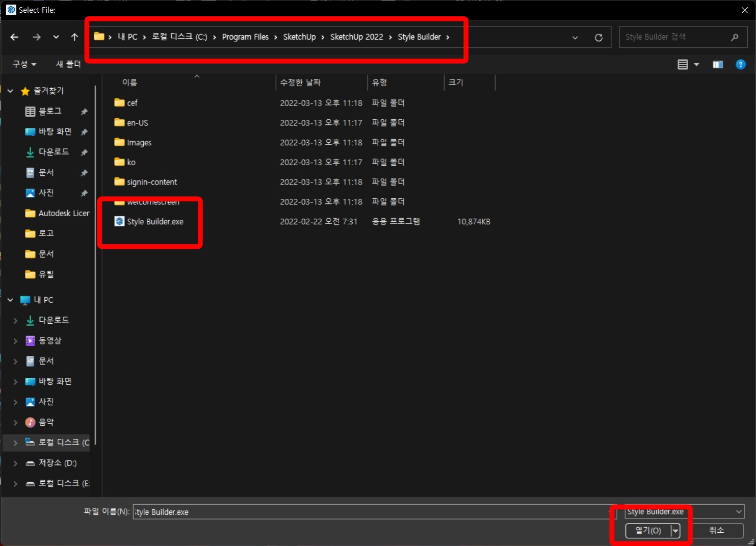Open the Autodesk Licer folder shortcut
Image resolution: width=756 pixels, height=546 pixels.
(x=57, y=213)
